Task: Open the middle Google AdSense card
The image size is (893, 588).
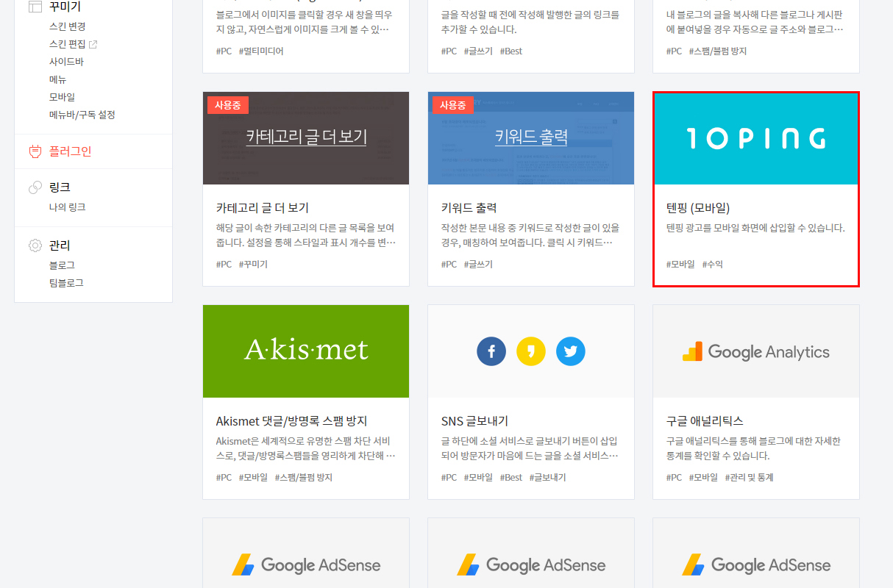Action: 531,553
